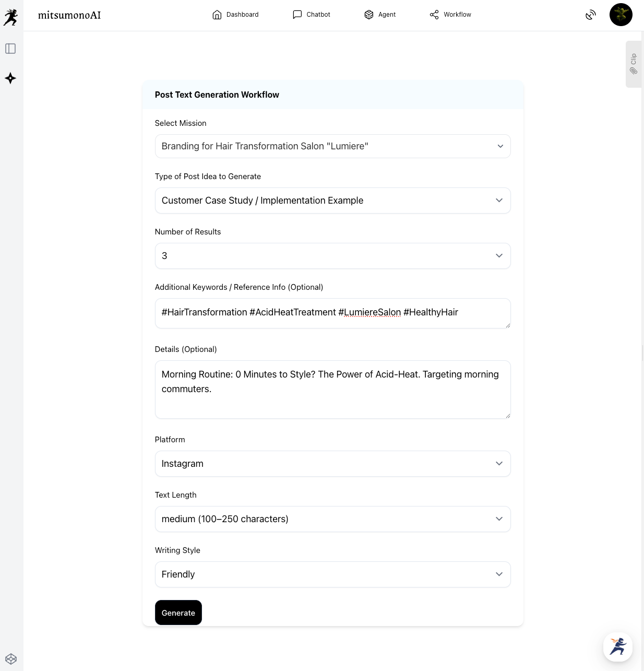Click the Additional Keywords input field
The height and width of the screenshot is (671, 644).
point(332,313)
